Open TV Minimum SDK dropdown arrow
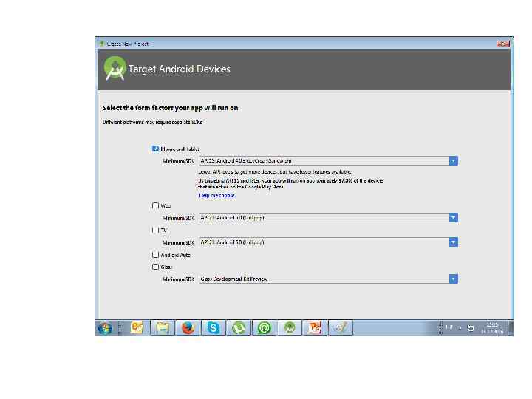Screen dimensions: 532x399 coord(453,242)
